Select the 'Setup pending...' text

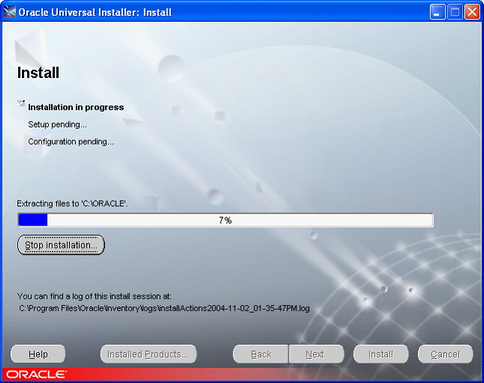[x=57, y=124]
